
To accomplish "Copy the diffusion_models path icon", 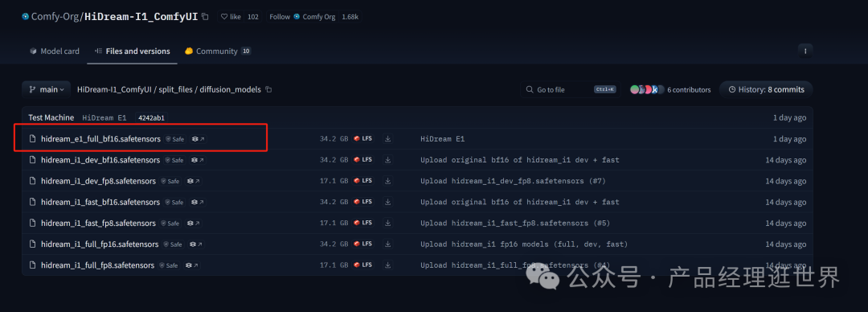I will click(x=268, y=89).
